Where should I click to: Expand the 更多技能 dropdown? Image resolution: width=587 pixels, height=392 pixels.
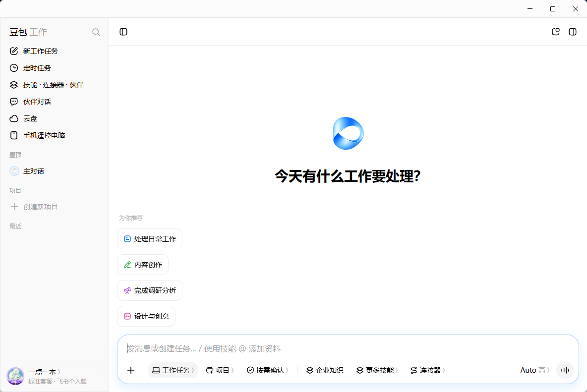pyautogui.click(x=377, y=370)
